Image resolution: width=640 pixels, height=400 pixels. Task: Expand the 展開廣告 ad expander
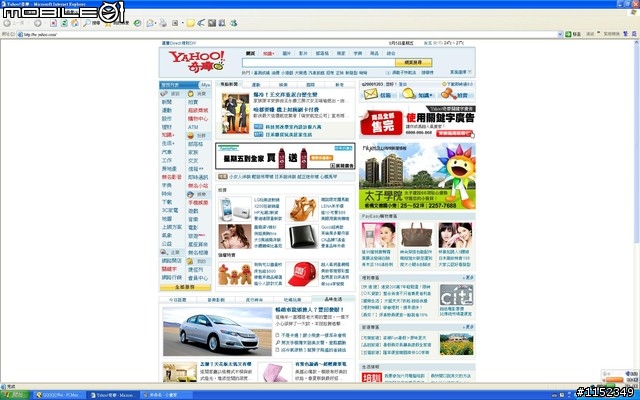point(342,166)
